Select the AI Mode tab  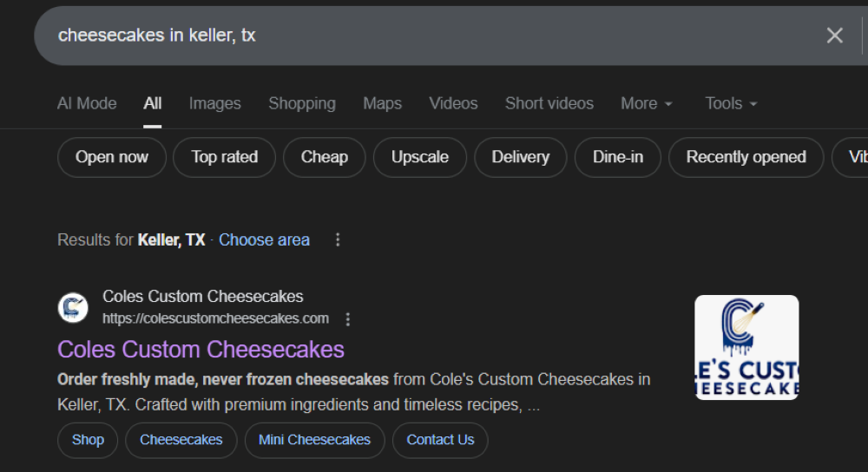click(87, 103)
